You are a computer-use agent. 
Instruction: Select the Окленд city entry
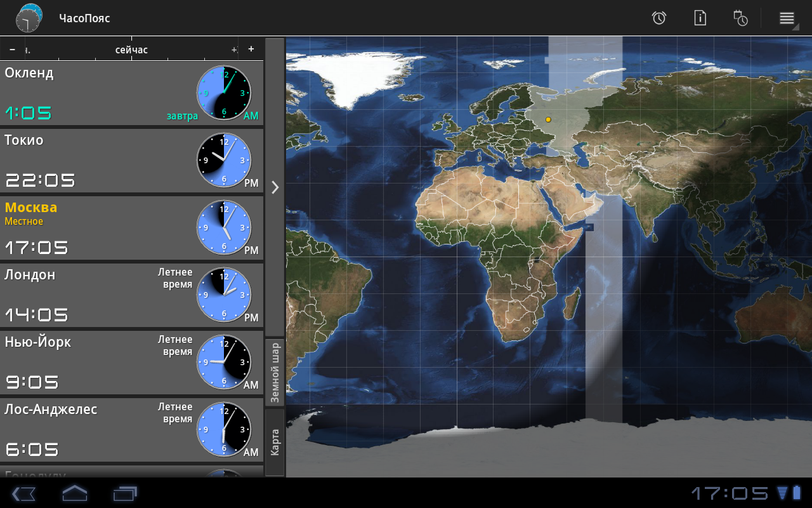click(x=95, y=93)
